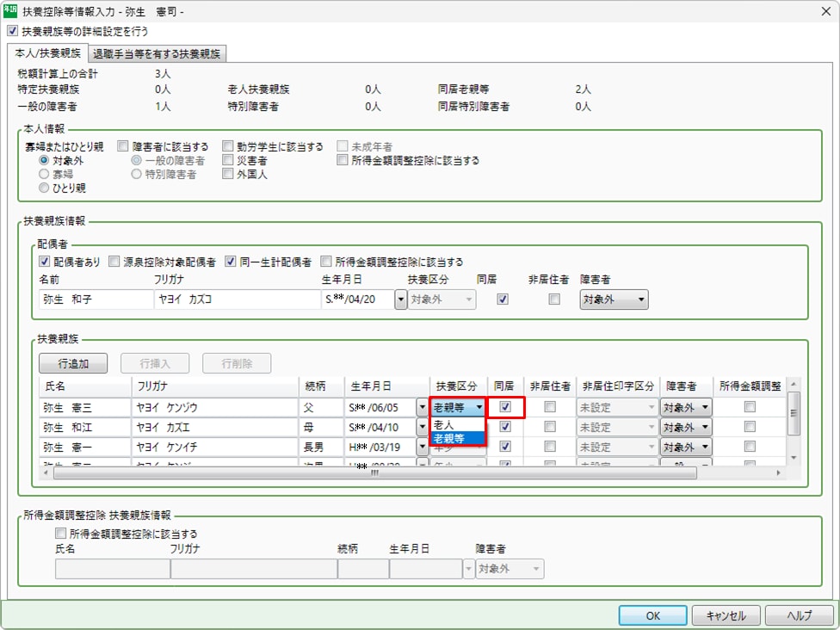Open 障害者 dropdown in 弥生 和江 row
This screenshot has width=840, height=630.
pos(685,428)
